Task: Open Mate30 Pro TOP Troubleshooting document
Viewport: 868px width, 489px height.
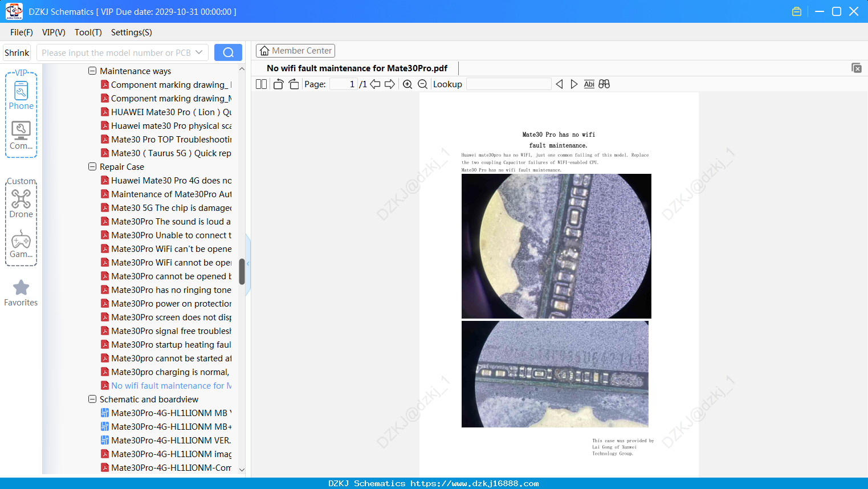Action: pyautogui.click(x=166, y=140)
